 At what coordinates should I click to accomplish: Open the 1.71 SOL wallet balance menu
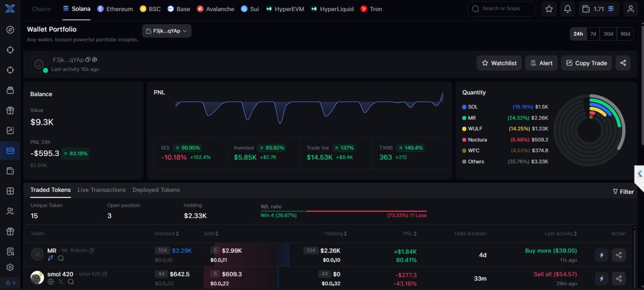pos(599,9)
